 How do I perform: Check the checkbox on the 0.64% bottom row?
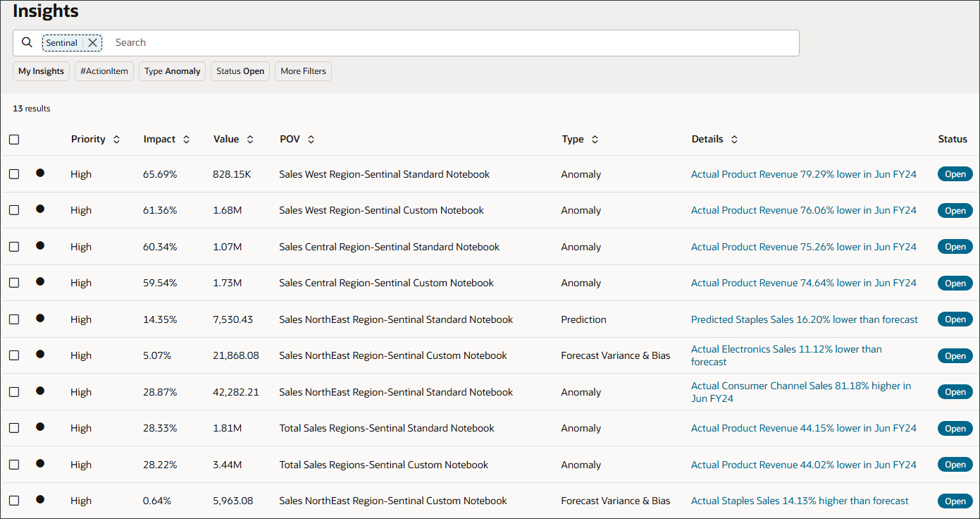click(14, 501)
